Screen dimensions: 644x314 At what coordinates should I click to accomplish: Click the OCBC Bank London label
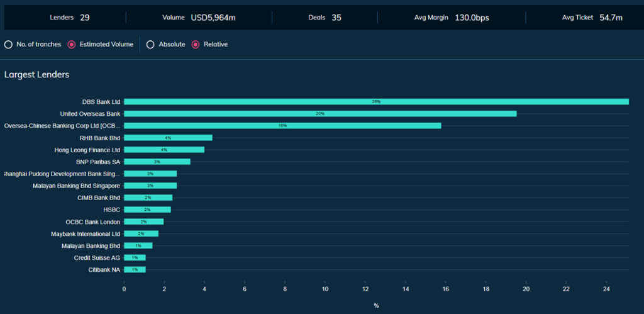click(x=92, y=221)
